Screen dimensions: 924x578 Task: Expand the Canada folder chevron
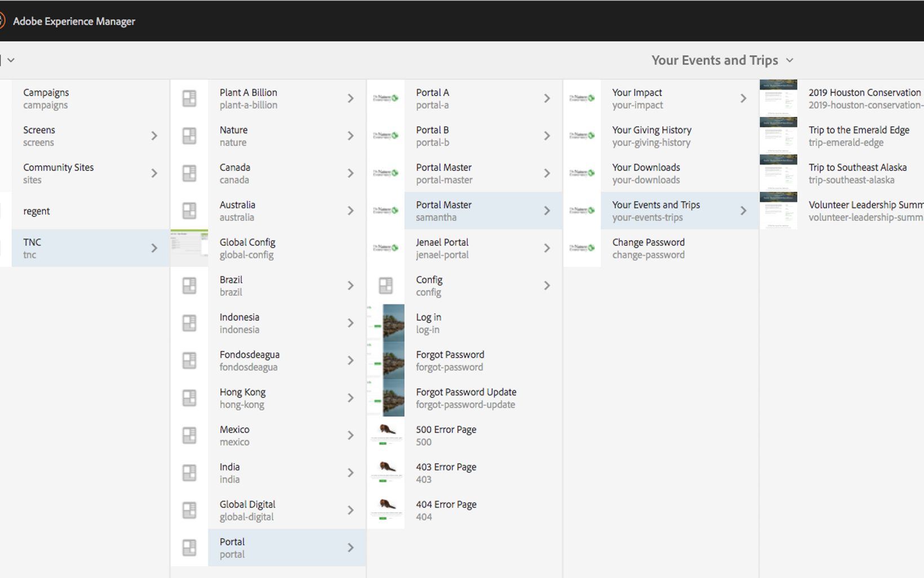[350, 174]
